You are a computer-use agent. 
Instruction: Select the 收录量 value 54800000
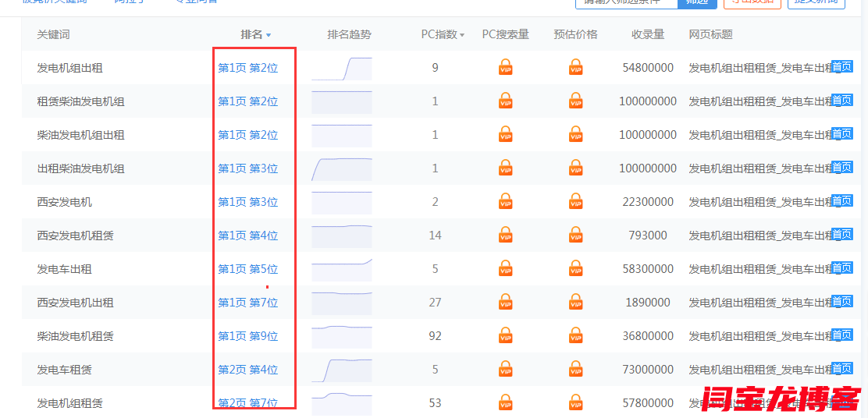coord(648,68)
